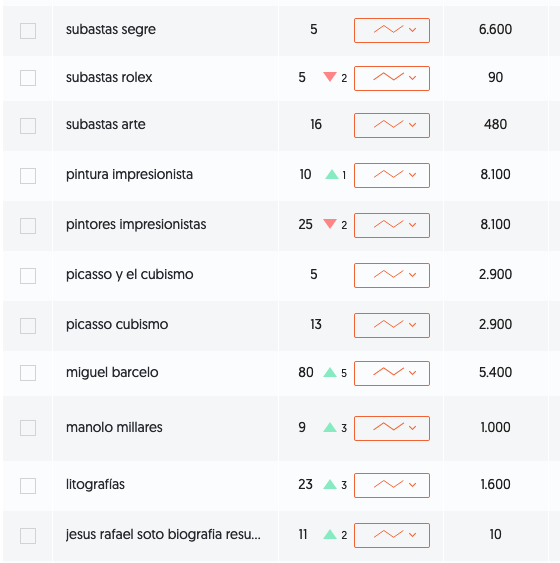This screenshot has height=563, width=560.
Task: Check the subastas segre checkbox
Action: (28, 31)
